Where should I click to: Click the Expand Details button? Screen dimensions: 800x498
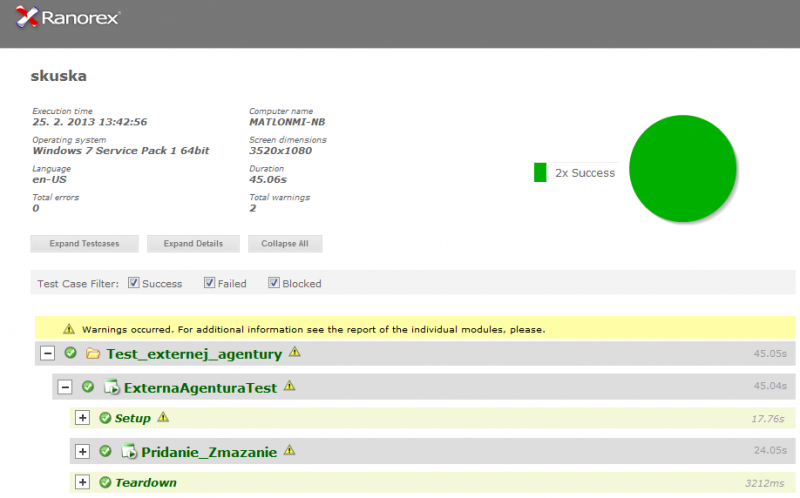[193, 243]
